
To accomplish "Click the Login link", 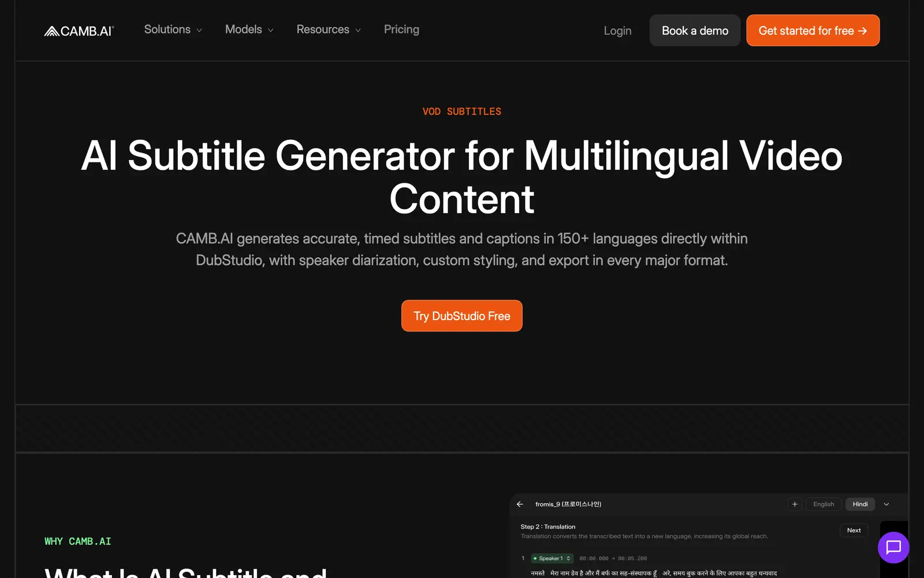I will [617, 31].
